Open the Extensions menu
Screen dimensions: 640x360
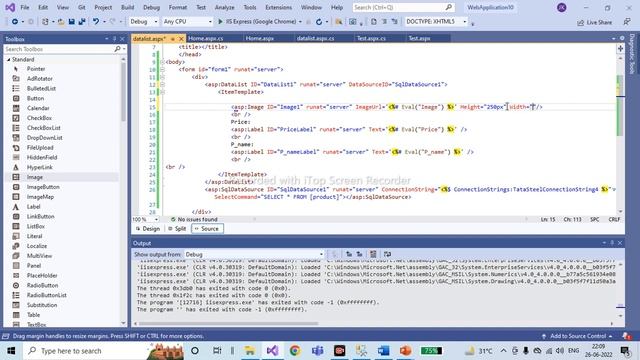click(278, 7)
